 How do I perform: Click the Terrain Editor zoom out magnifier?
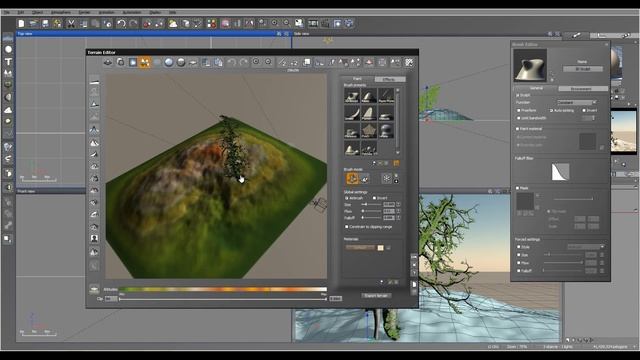[268, 62]
